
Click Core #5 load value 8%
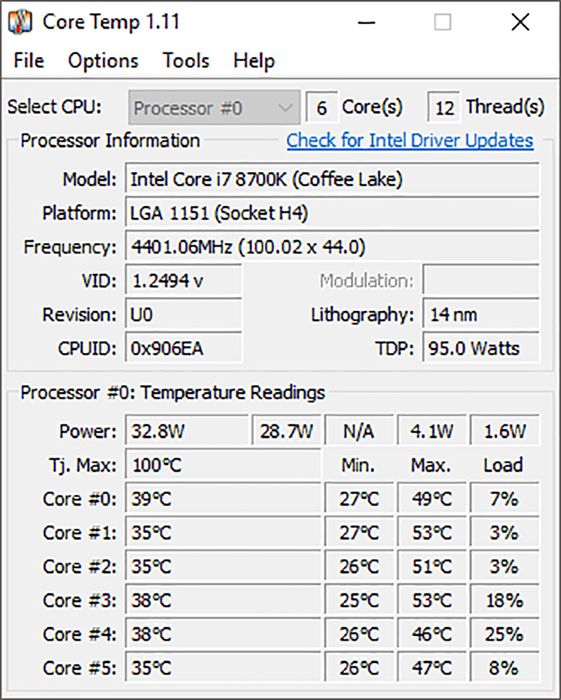tap(505, 668)
